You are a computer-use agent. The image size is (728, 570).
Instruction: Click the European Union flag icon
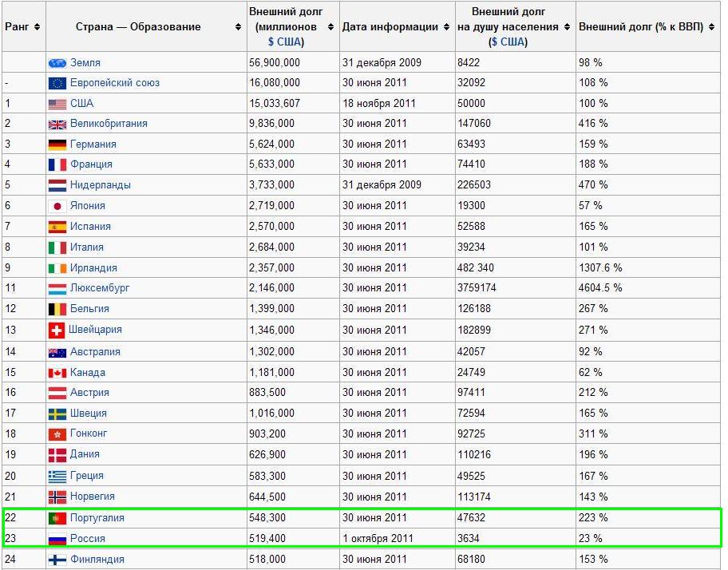[x=57, y=83]
